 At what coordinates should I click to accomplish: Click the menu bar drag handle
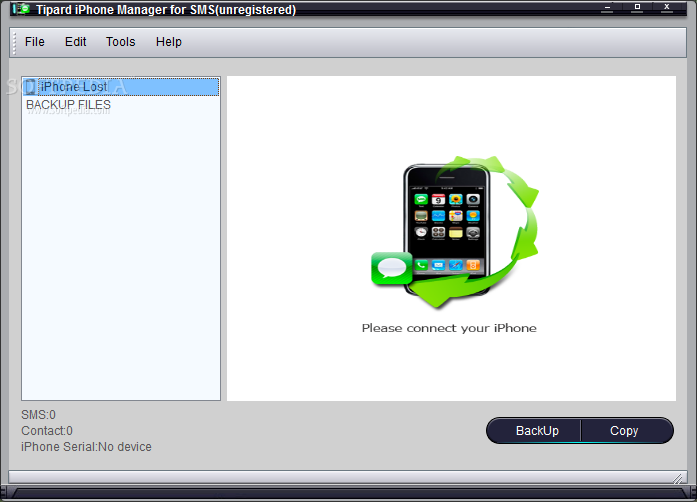pyautogui.click(x=14, y=43)
